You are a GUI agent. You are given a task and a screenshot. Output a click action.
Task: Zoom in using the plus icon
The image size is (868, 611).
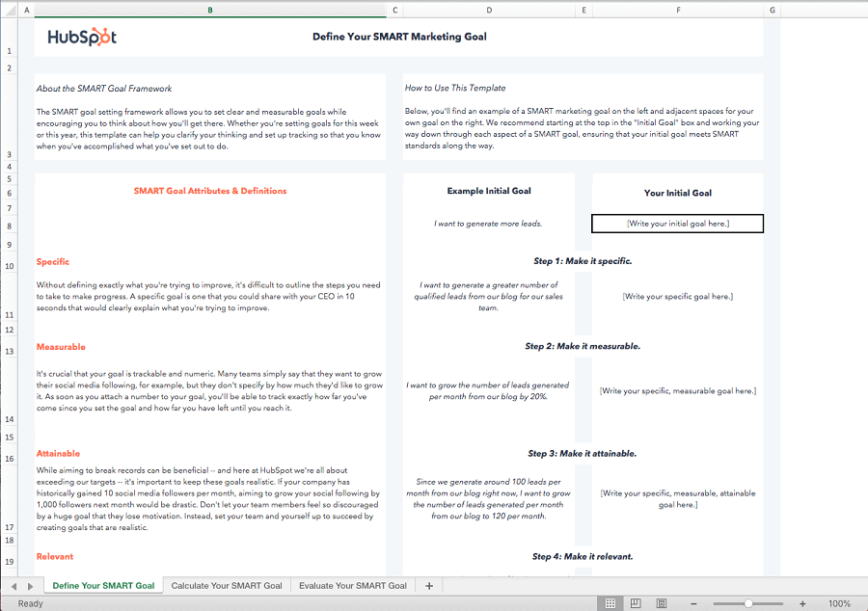pos(801,602)
